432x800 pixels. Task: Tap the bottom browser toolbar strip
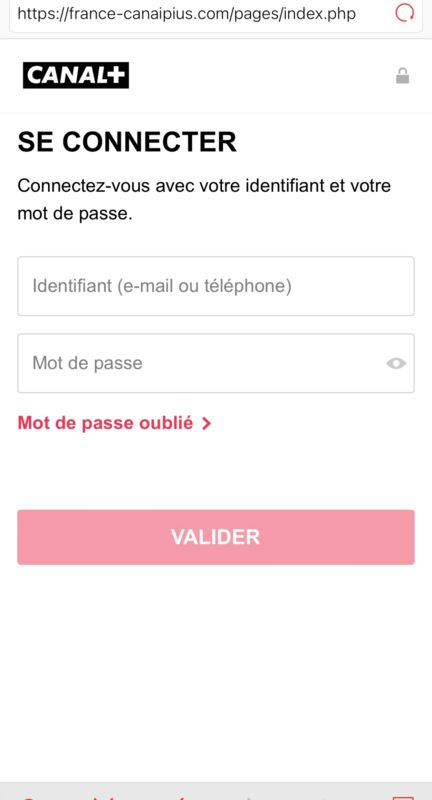click(x=216, y=791)
